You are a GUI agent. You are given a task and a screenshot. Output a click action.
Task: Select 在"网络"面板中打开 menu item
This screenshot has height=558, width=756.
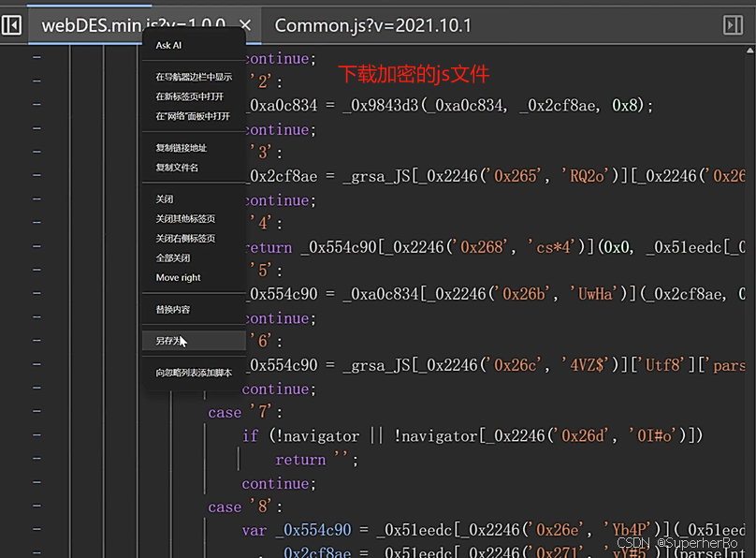(194, 116)
